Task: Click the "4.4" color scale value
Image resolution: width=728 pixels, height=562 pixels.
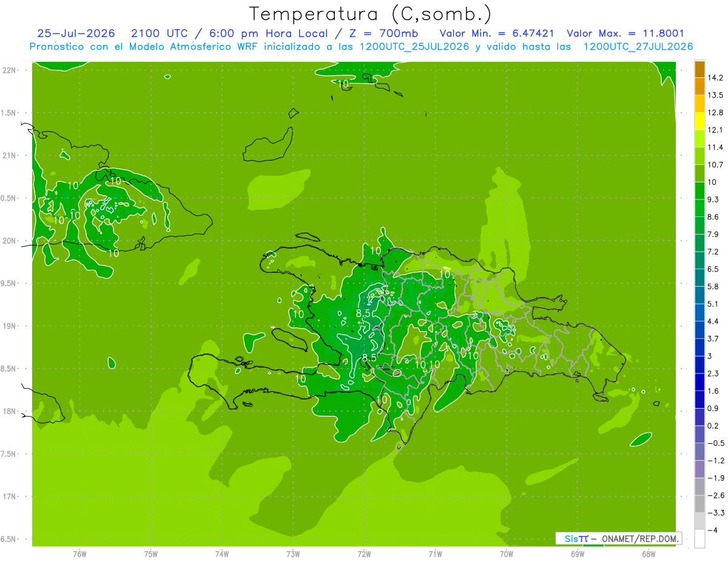Action: tap(713, 321)
